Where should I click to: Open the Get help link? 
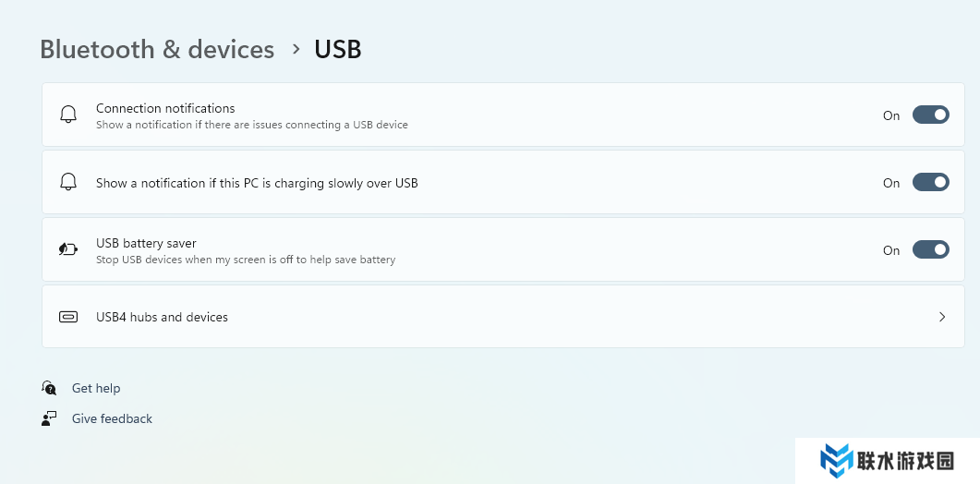point(96,388)
